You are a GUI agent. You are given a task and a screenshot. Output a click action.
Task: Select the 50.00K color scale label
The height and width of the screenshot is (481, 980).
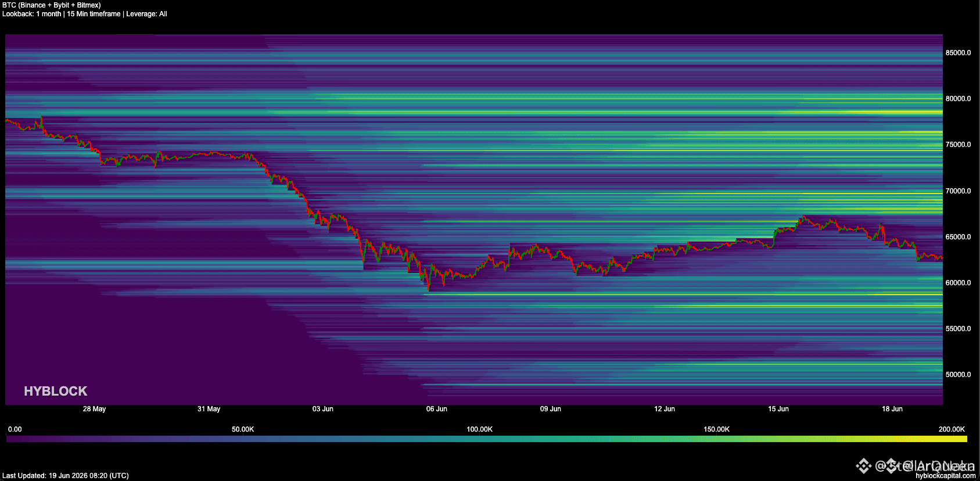click(x=243, y=429)
